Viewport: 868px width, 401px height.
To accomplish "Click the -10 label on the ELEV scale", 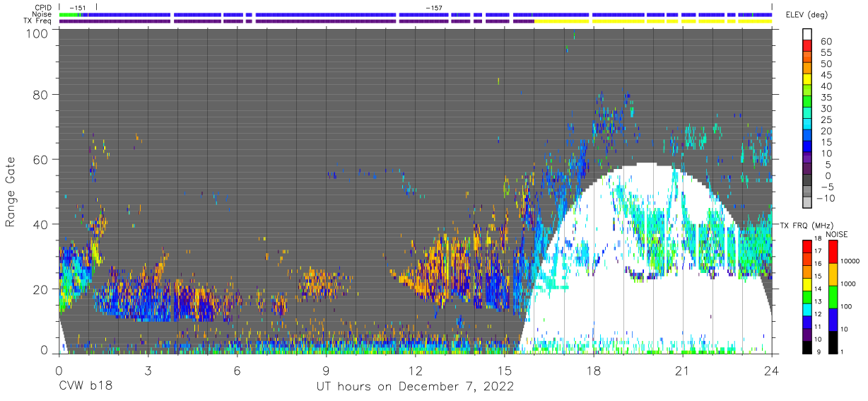I will [x=826, y=198].
